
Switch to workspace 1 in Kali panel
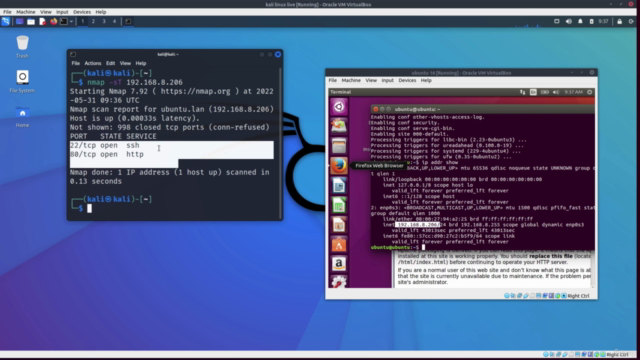(82, 21)
